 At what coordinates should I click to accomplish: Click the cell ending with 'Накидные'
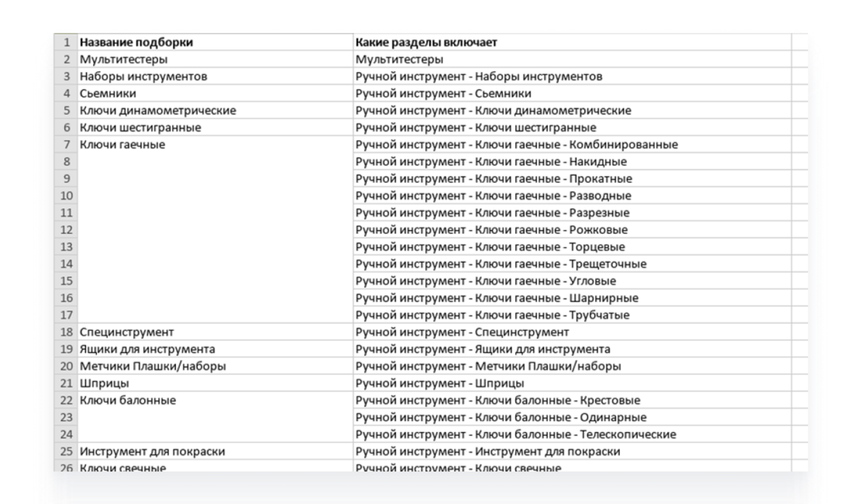[492, 162]
